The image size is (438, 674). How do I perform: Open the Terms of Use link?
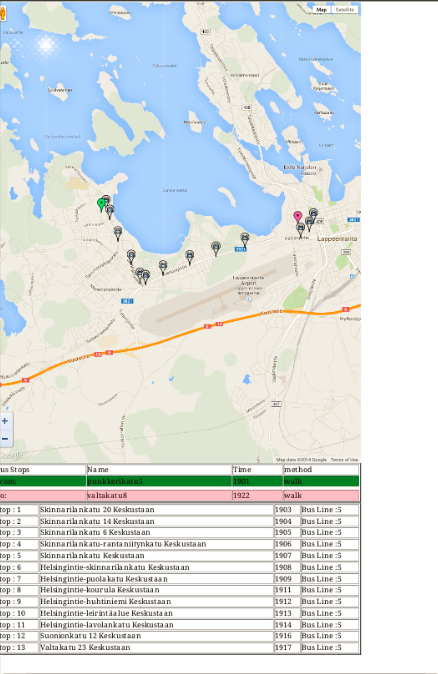(x=344, y=460)
